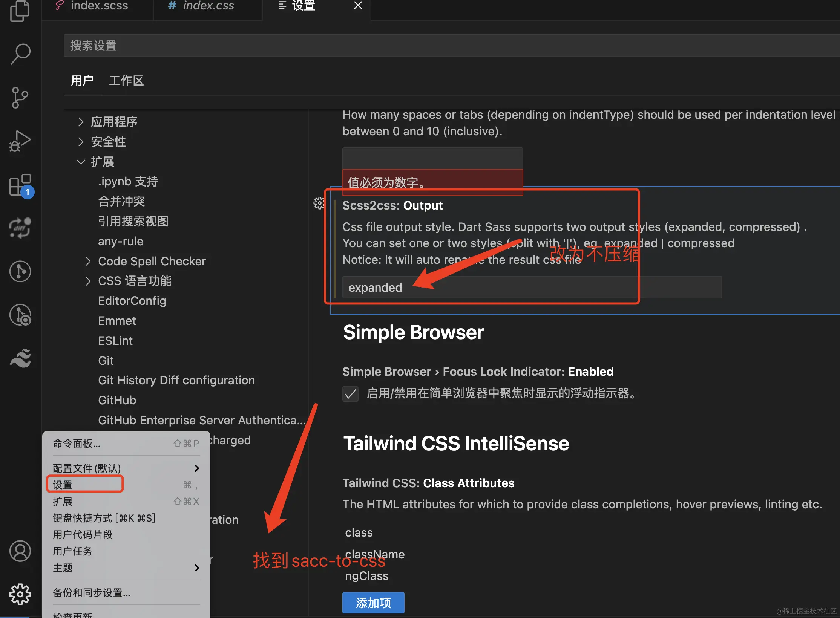
Task: Switch to the 工作区 settings tab
Action: tap(126, 81)
